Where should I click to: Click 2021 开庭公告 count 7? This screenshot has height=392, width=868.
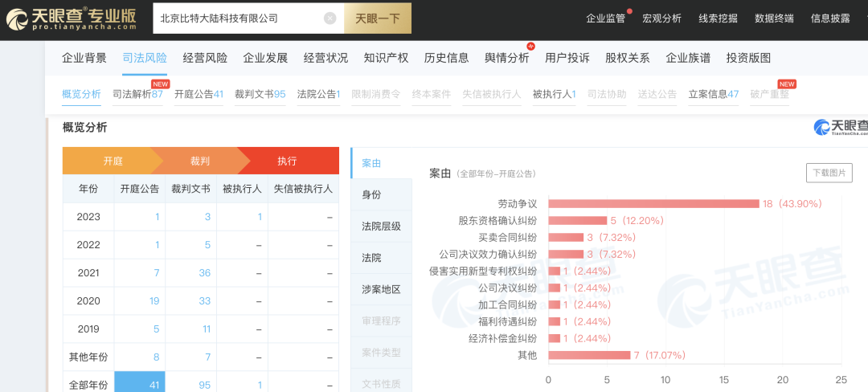[x=158, y=273]
